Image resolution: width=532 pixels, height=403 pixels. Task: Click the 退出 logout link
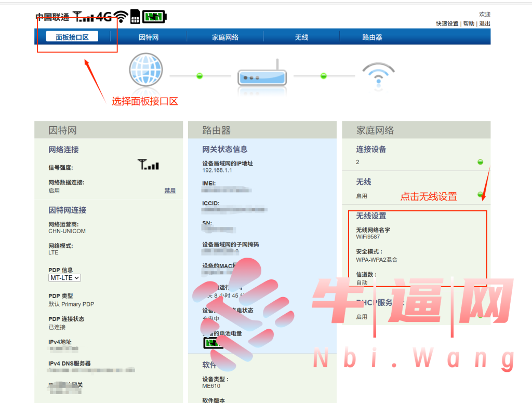point(485,24)
